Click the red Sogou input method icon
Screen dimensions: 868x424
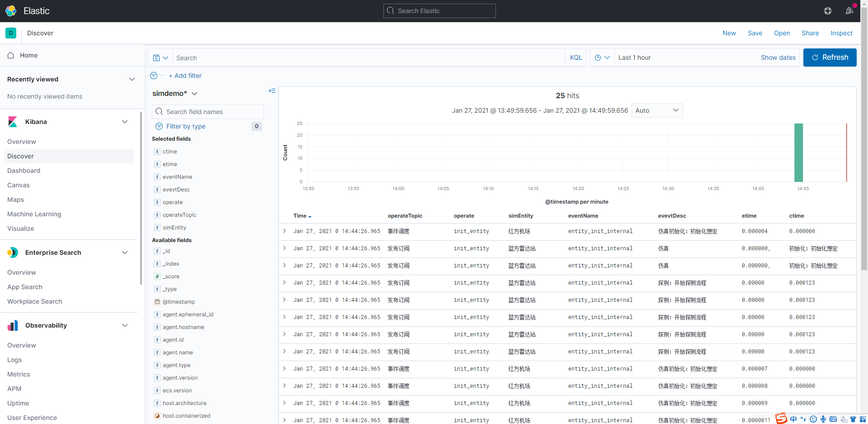pos(781,419)
